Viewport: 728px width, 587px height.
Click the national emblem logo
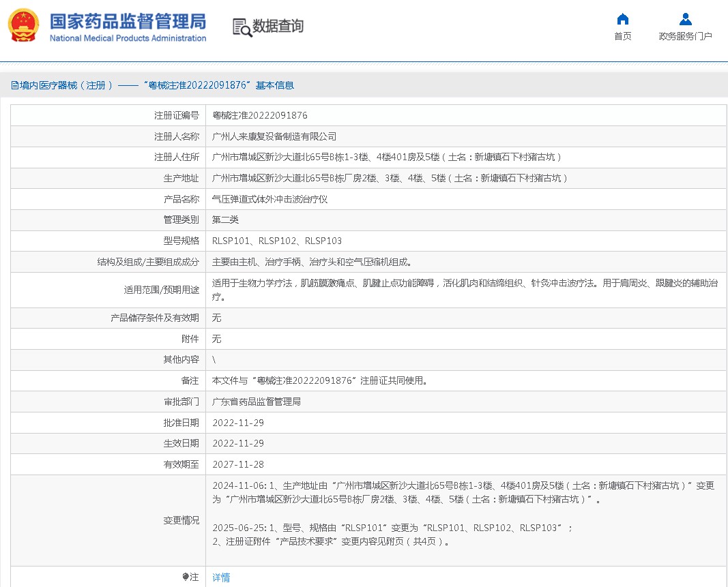click(x=23, y=26)
